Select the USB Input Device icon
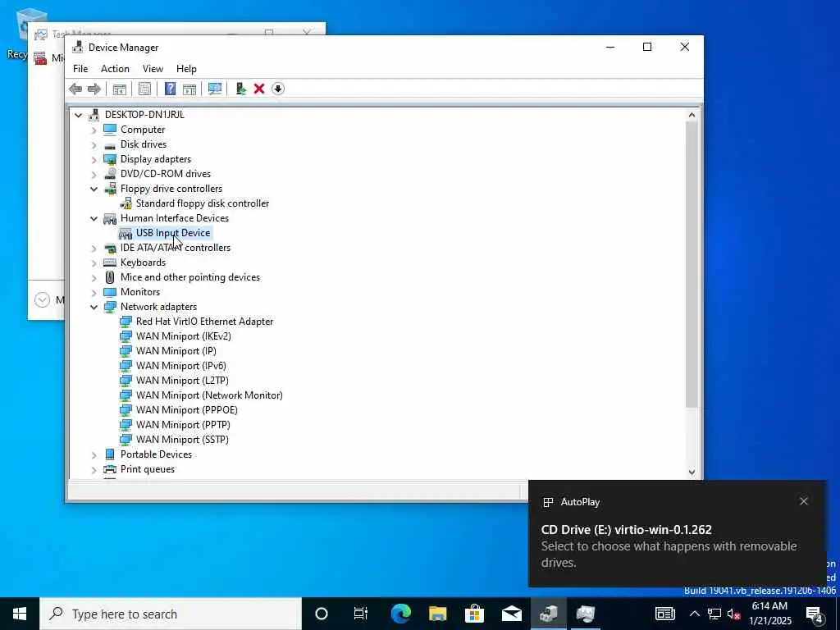Screen dimensions: 840x630 pyautogui.click(x=126, y=233)
